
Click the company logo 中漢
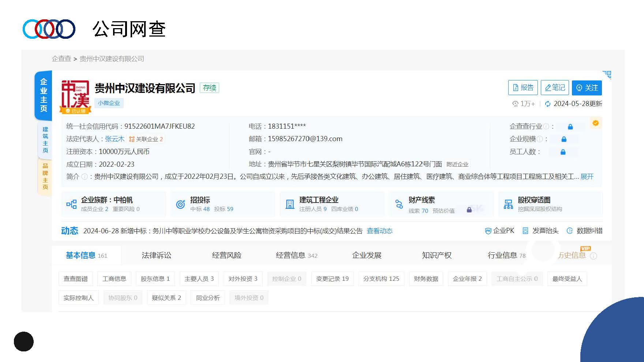pos(75,96)
